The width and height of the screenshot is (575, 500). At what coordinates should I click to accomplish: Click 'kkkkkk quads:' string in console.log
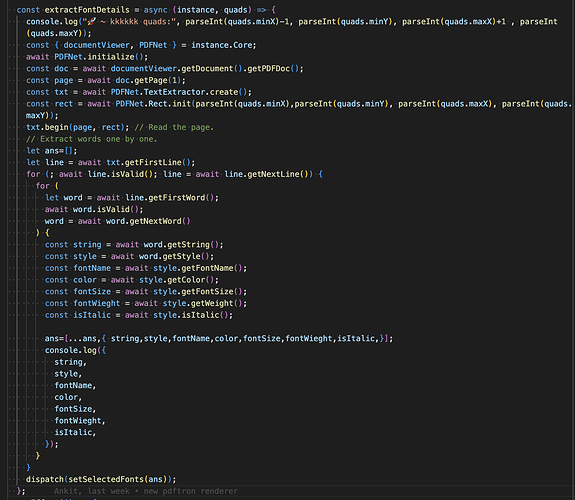pos(142,22)
